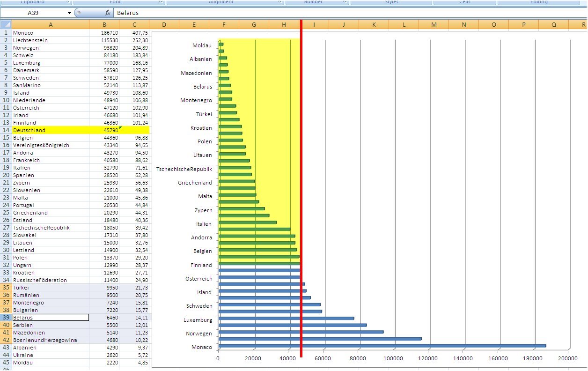Select column Q header
This screenshot has width=588, height=371.
553,24
